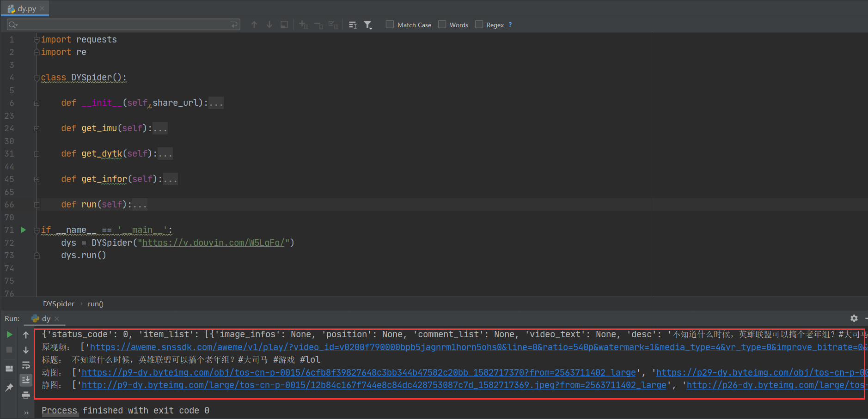This screenshot has height=419, width=868.
Task: Enable Words checkbox
Action: [442, 24]
